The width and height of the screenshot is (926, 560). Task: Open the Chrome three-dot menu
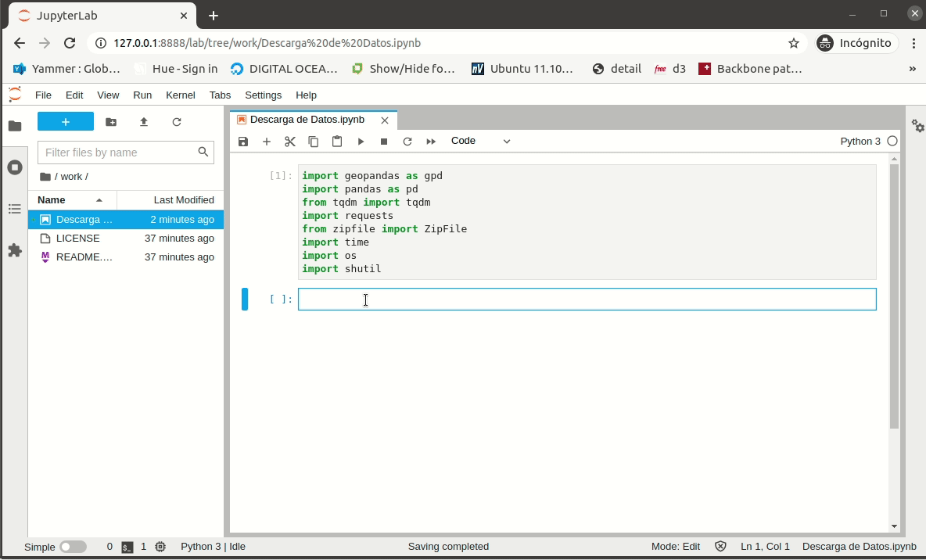click(913, 43)
